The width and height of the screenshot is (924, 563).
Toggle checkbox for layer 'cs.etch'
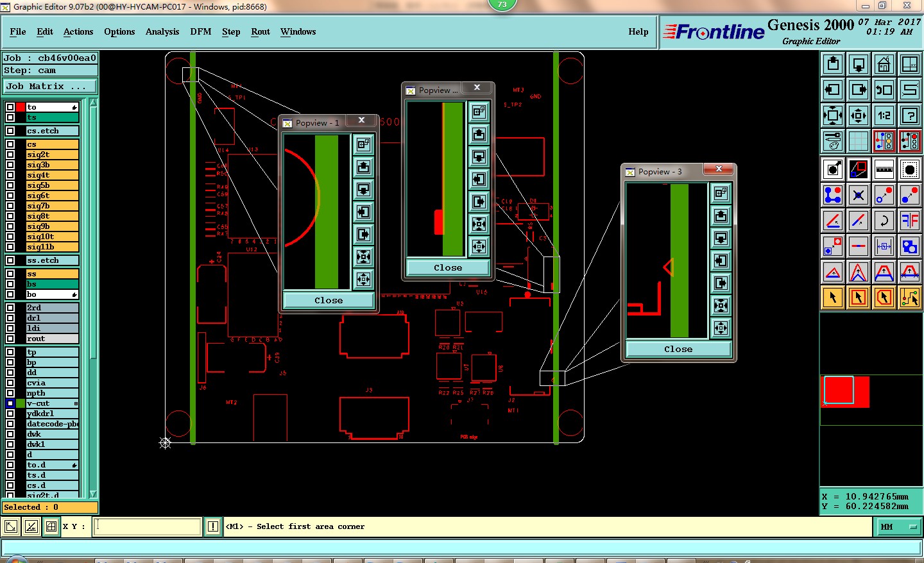[10, 131]
